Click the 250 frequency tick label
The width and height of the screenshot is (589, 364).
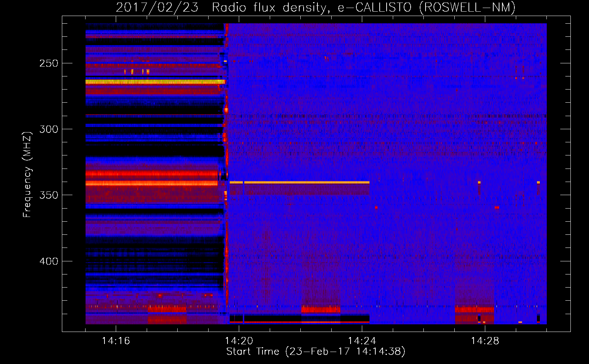pyautogui.click(x=49, y=63)
